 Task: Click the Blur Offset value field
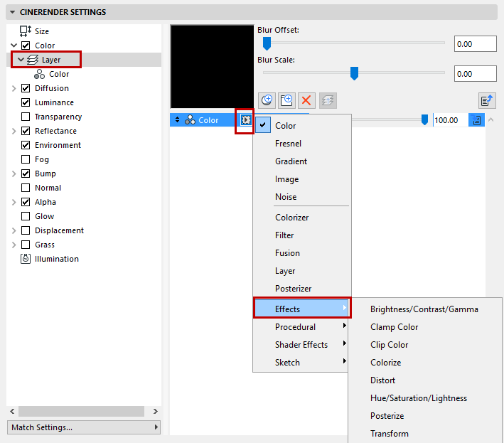[475, 43]
